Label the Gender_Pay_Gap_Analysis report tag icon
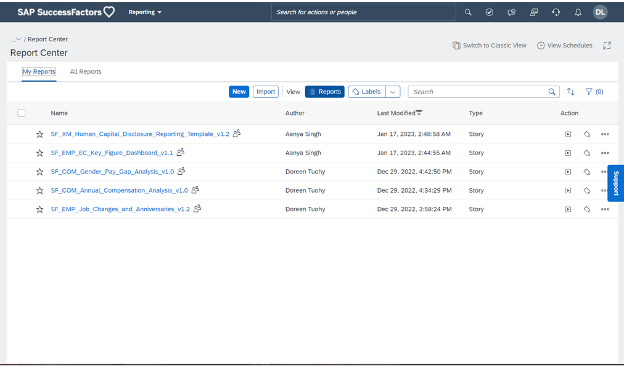624x366 pixels. (587, 171)
